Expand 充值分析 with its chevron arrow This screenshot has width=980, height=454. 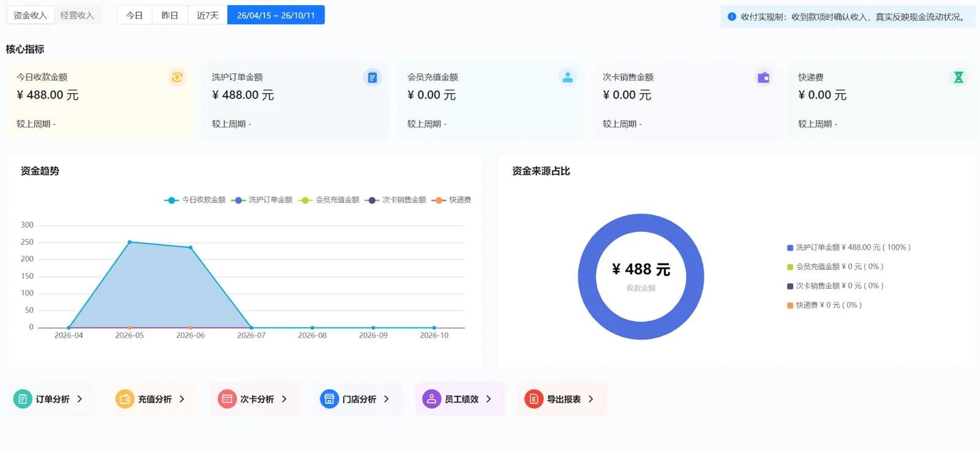[x=182, y=399]
